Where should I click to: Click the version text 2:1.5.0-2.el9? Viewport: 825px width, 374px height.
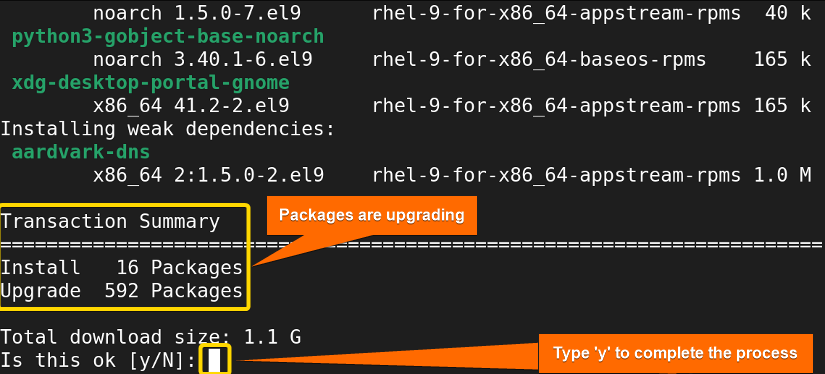249,175
